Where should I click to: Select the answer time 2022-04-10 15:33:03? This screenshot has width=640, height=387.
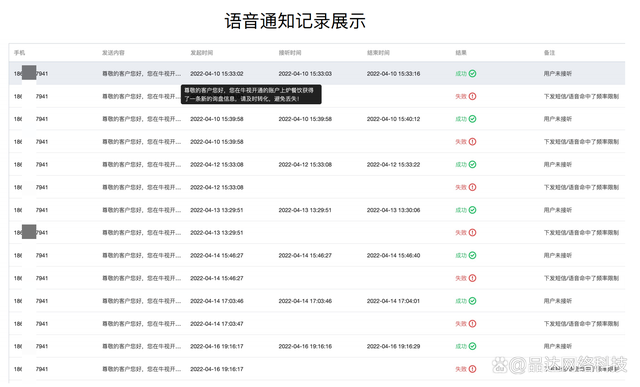[x=305, y=74]
